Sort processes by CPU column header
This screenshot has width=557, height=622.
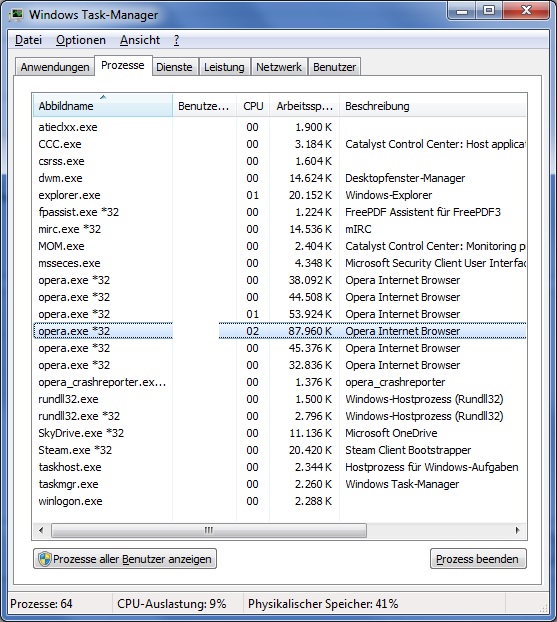click(253, 106)
